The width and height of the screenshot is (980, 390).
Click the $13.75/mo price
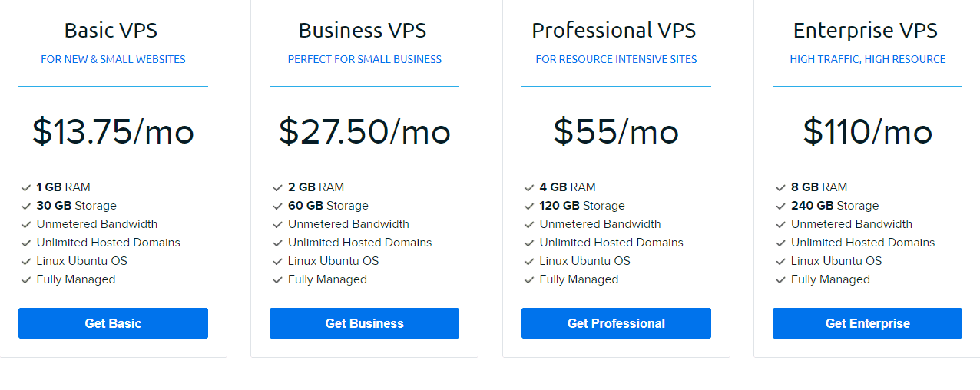point(113,131)
